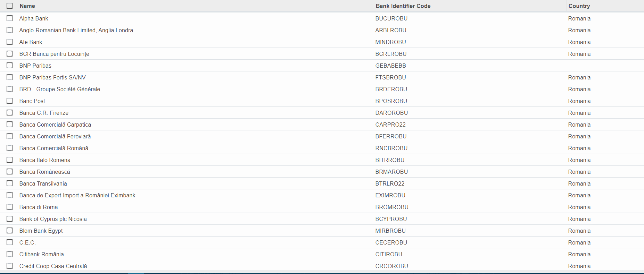Open the Banca Transilvania record

[x=43, y=183]
